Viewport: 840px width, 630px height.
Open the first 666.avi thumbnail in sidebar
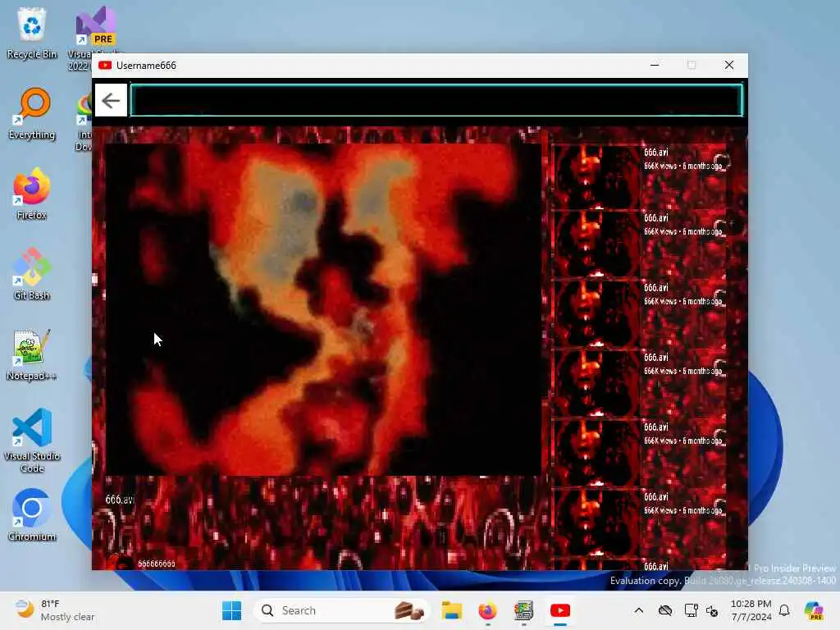[x=596, y=176]
